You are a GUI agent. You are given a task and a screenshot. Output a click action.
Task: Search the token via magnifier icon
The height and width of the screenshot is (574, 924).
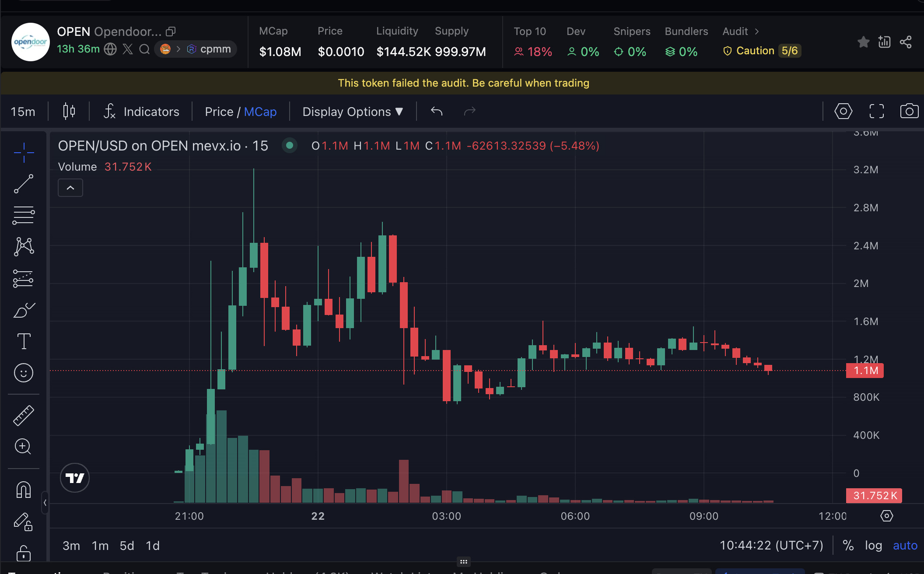pyautogui.click(x=144, y=49)
